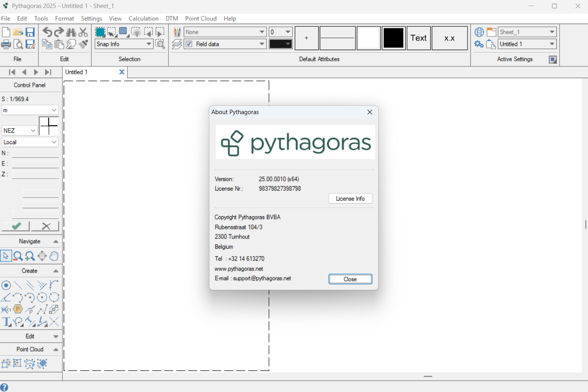Screen dimensions: 588x392
Task: Choose the create point tool
Action: pos(6,285)
